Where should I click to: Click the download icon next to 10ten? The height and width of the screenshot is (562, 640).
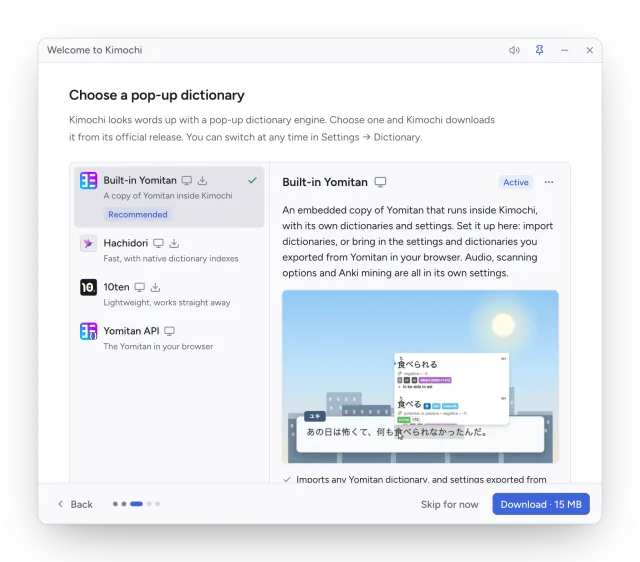pyautogui.click(x=156, y=287)
